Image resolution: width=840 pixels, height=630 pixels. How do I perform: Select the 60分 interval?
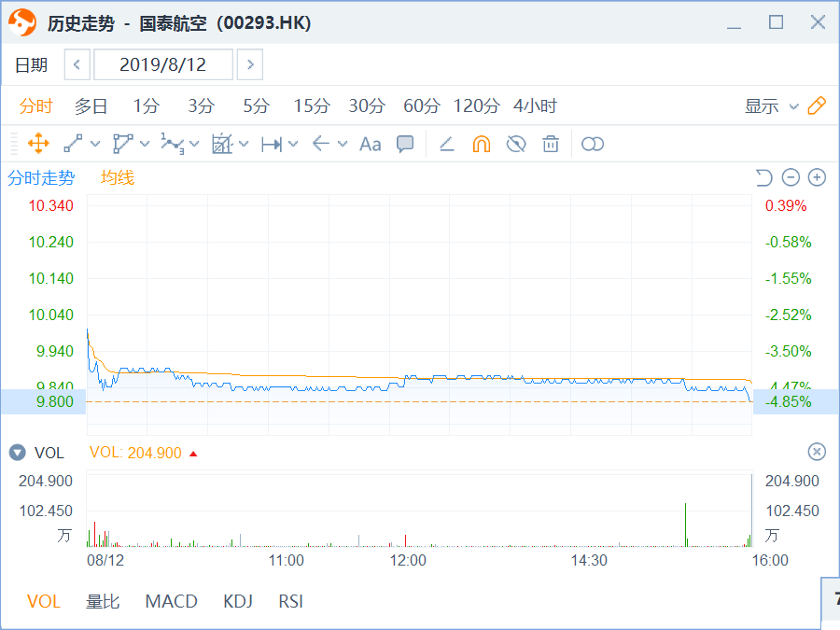(422, 106)
